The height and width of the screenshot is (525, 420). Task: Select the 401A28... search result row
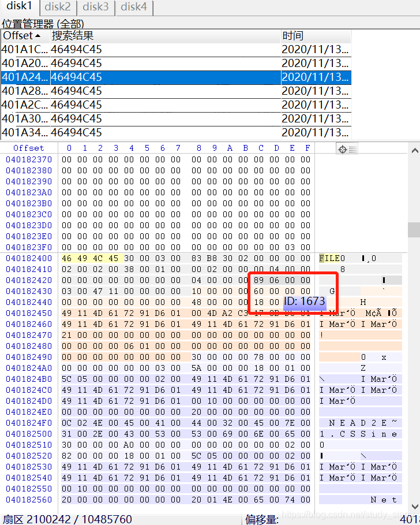176,91
